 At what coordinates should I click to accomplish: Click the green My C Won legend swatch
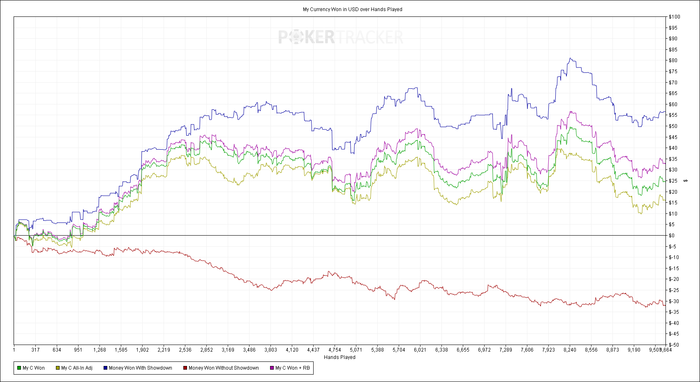coord(19,368)
